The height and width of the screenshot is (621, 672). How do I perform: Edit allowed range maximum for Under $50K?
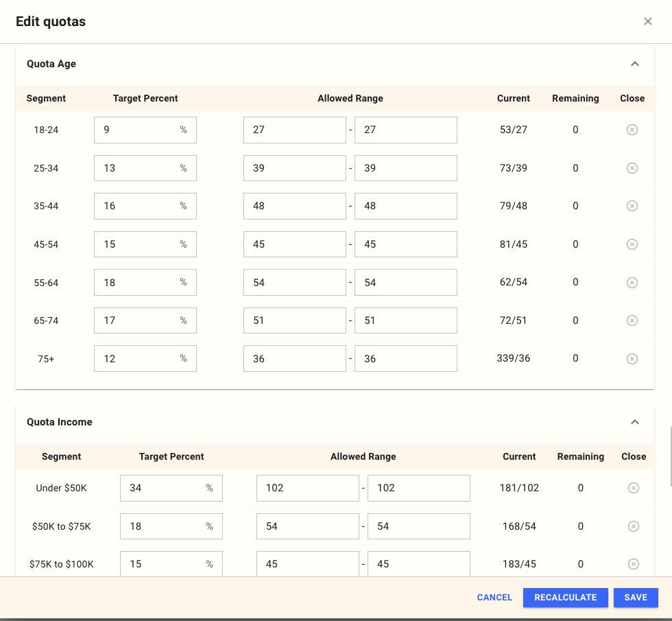[x=418, y=488]
